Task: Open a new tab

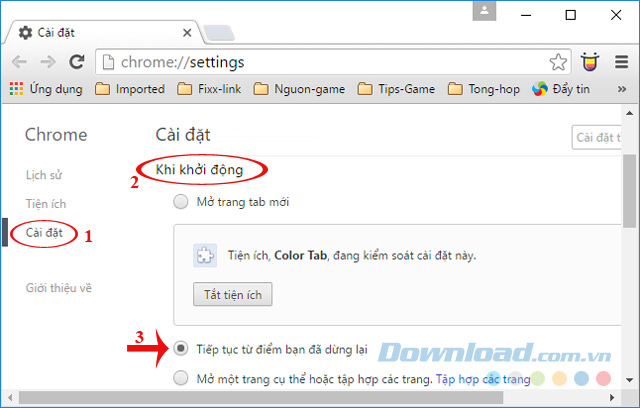Action: 219,33
